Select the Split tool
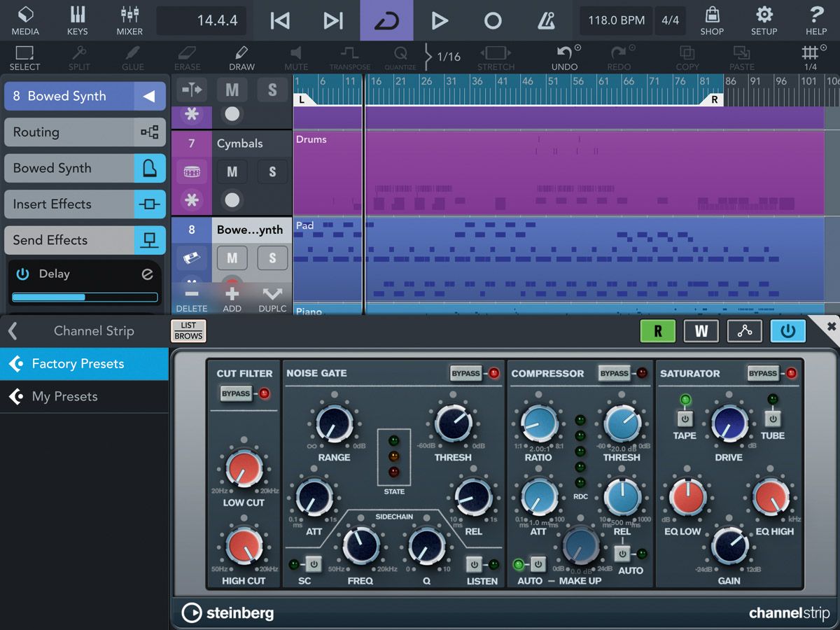This screenshot has width=840, height=630. [x=79, y=56]
